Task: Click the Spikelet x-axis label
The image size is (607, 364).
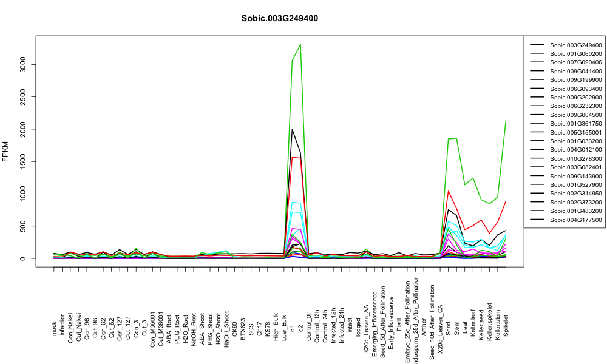Action: pyautogui.click(x=506, y=325)
